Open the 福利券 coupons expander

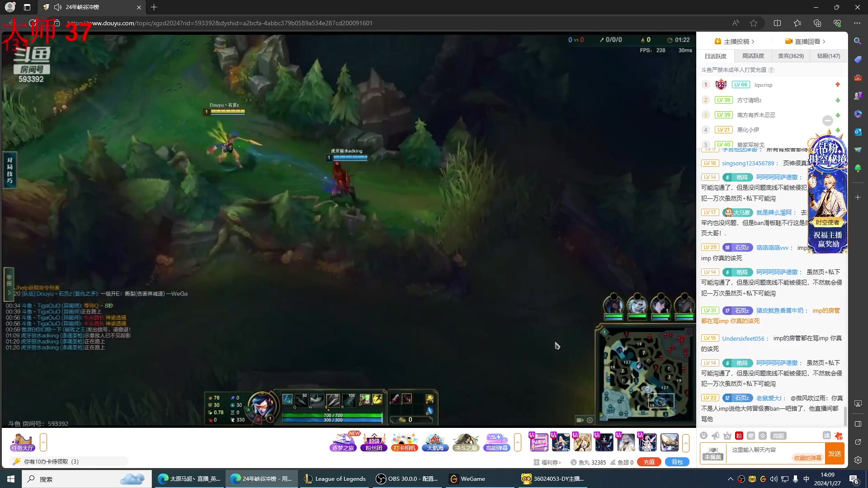point(547,462)
